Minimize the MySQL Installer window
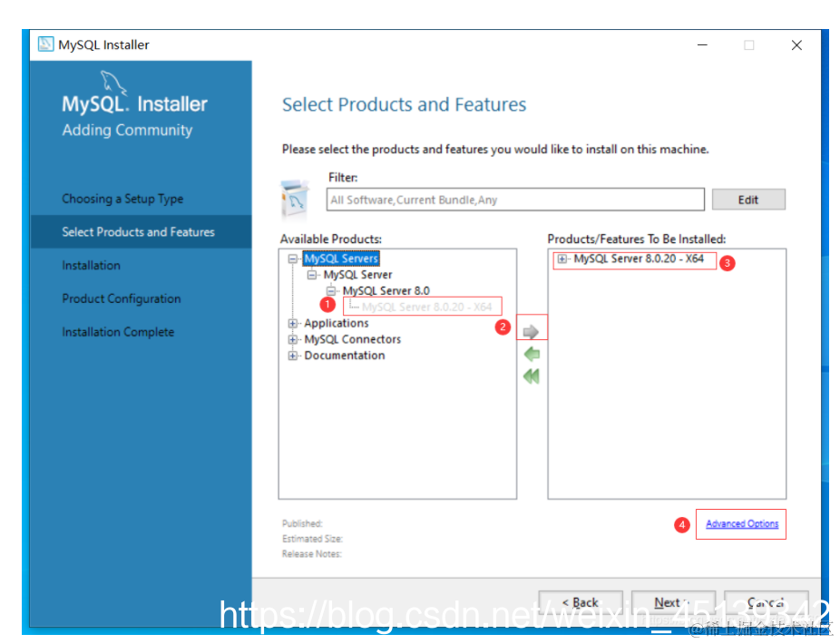This screenshot has width=840, height=644. pos(702,45)
